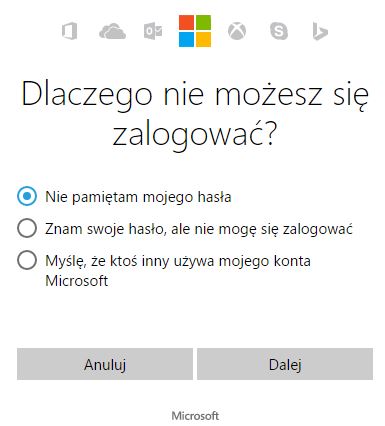Click the OneDrive cloud icon
The width and height of the screenshot is (385, 426).
[x=113, y=31]
